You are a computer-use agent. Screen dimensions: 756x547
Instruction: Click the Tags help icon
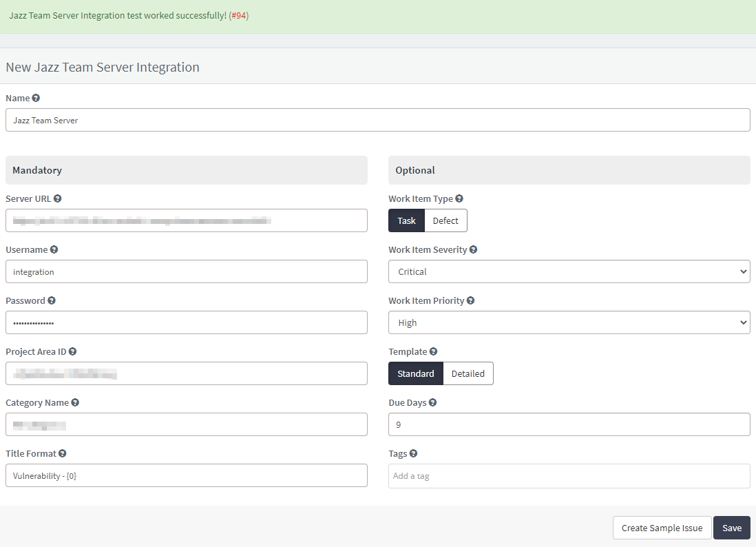(x=413, y=453)
